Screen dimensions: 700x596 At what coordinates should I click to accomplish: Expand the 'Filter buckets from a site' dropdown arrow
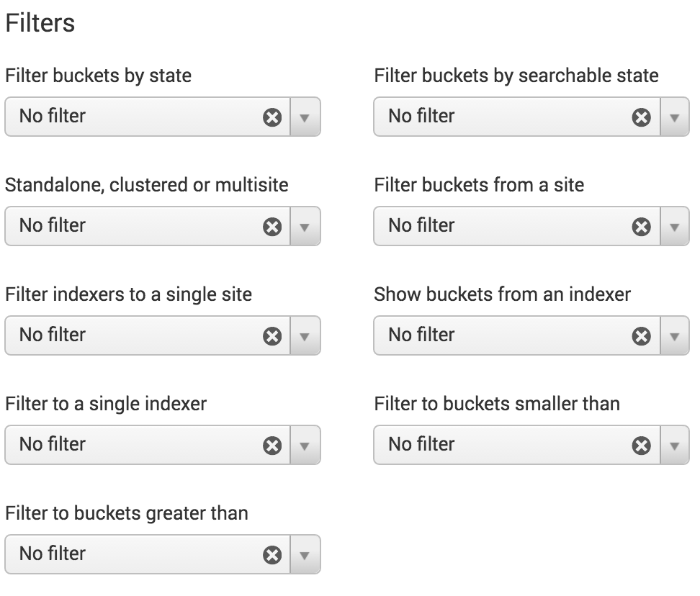click(x=674, y=227)
